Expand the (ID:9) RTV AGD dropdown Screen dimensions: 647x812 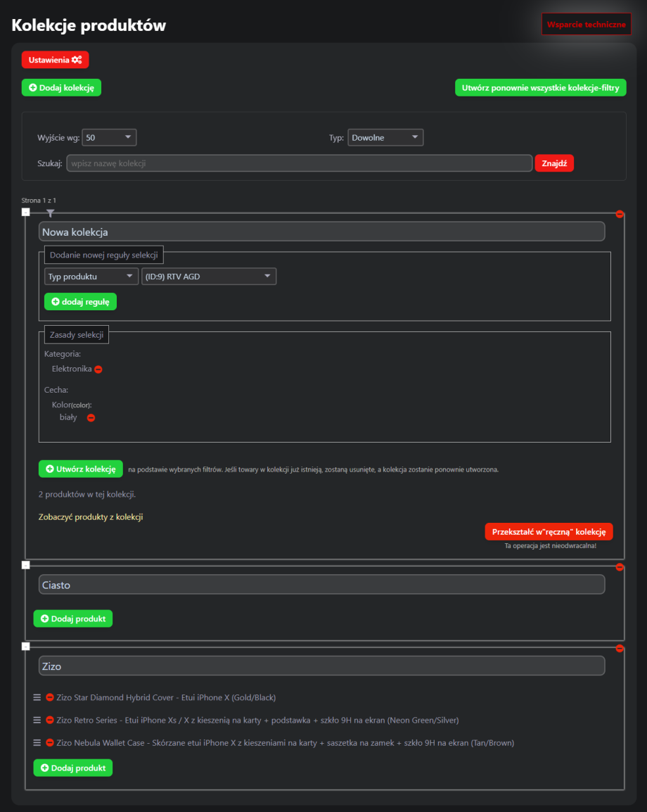pos(209,277)
